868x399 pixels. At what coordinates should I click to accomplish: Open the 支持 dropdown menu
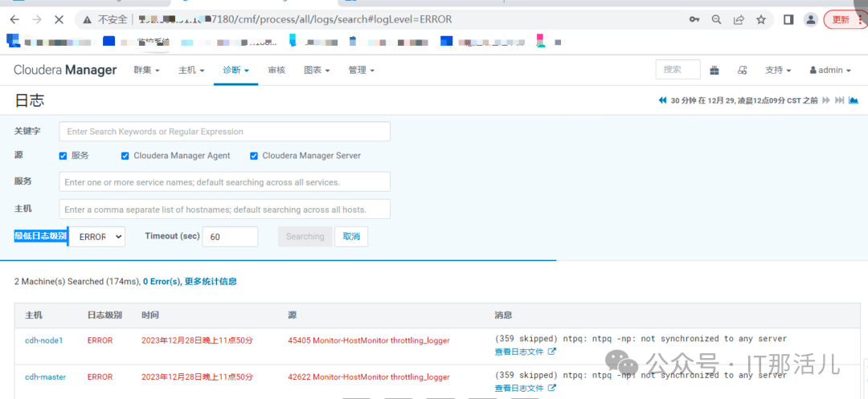(778, 70)
